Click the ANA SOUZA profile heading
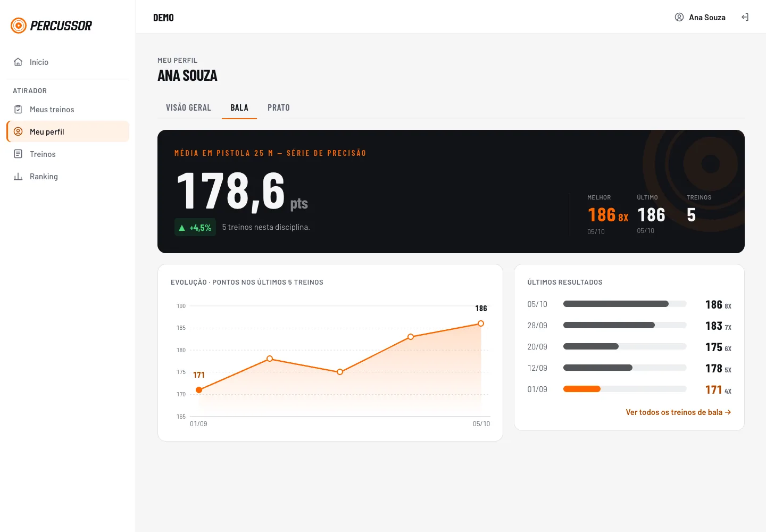Image resolution: width=766 pixels, height=532 pixels. [187, 76]
